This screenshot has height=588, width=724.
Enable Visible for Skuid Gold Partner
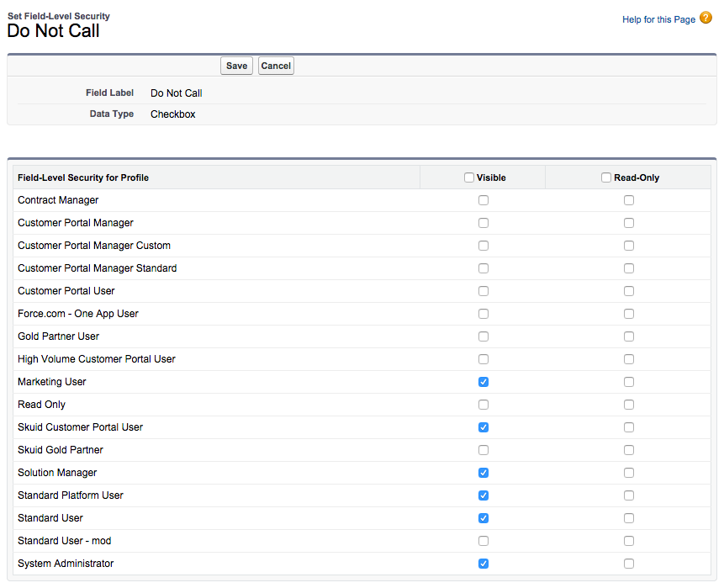pyautogui.click(x=484, y=450)
